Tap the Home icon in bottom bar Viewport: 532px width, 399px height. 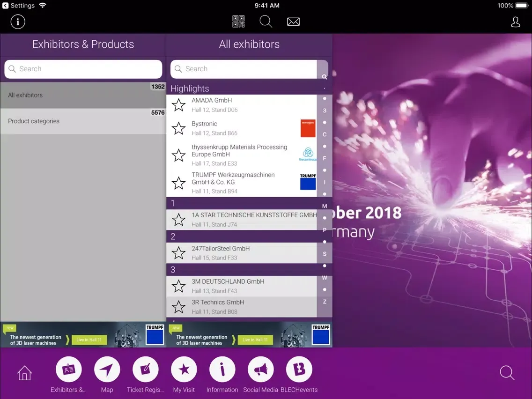[24, 373]
